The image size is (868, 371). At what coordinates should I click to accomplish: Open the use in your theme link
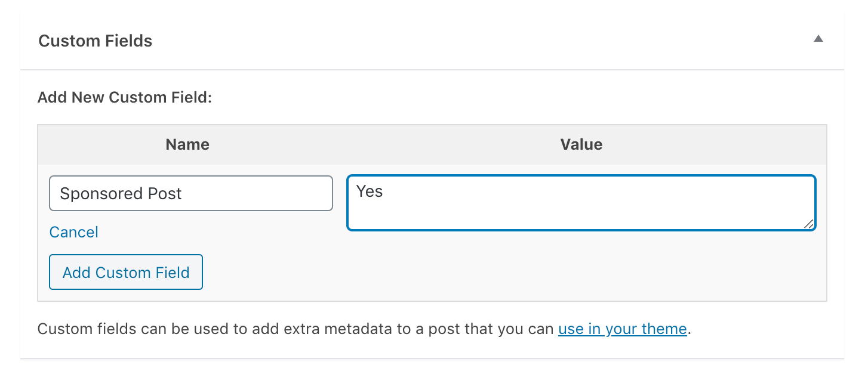(622, 329)
